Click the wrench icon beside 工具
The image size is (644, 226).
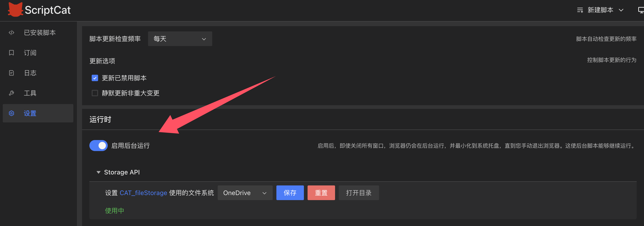tap(11, 93)
